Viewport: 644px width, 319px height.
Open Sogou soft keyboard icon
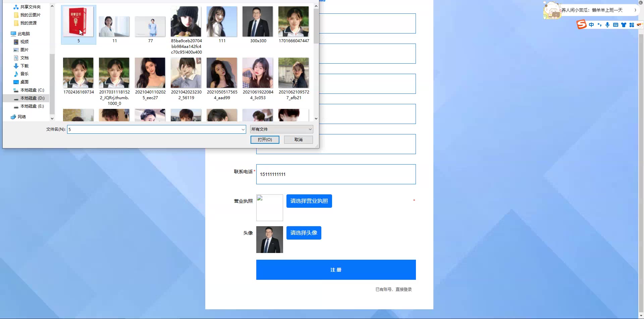click(615, 25)
